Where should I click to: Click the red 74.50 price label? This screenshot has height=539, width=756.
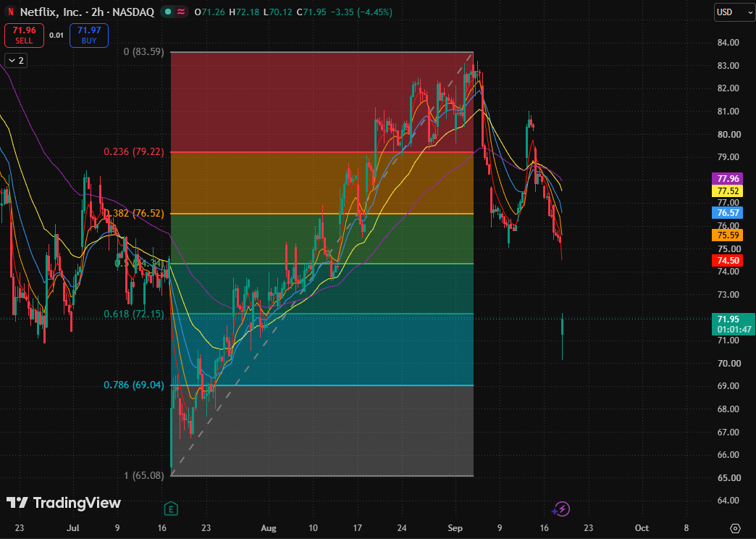(x=728, y=261)
